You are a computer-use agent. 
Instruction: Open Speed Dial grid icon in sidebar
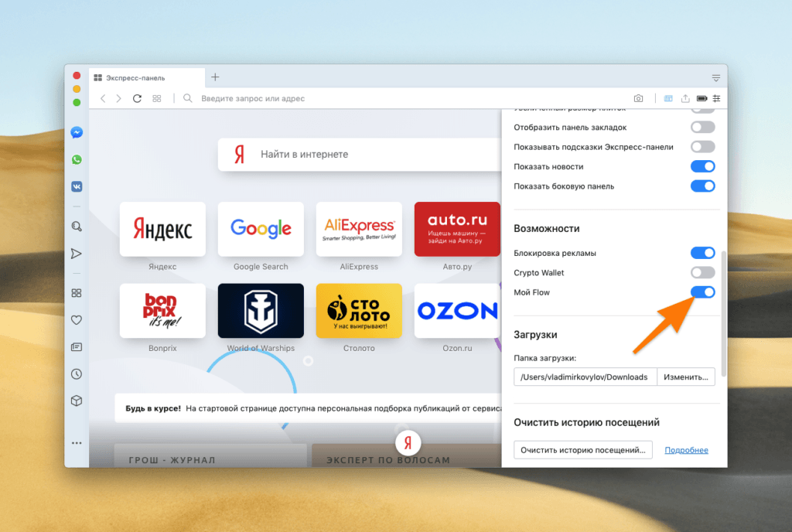tap(77, 293)
